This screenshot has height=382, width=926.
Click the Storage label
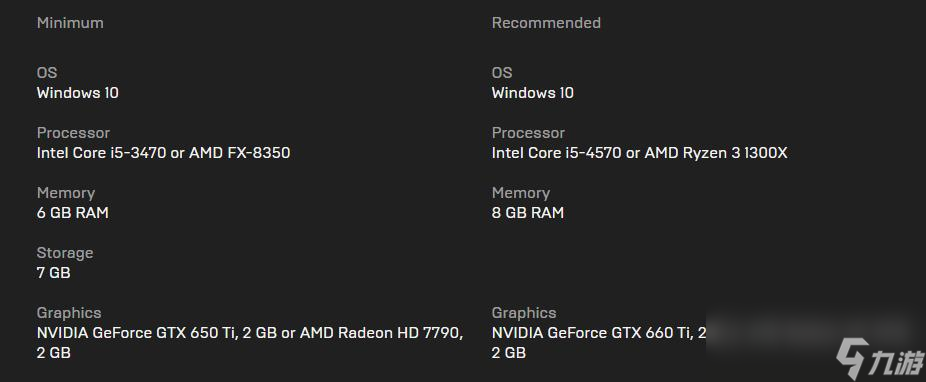65,253
